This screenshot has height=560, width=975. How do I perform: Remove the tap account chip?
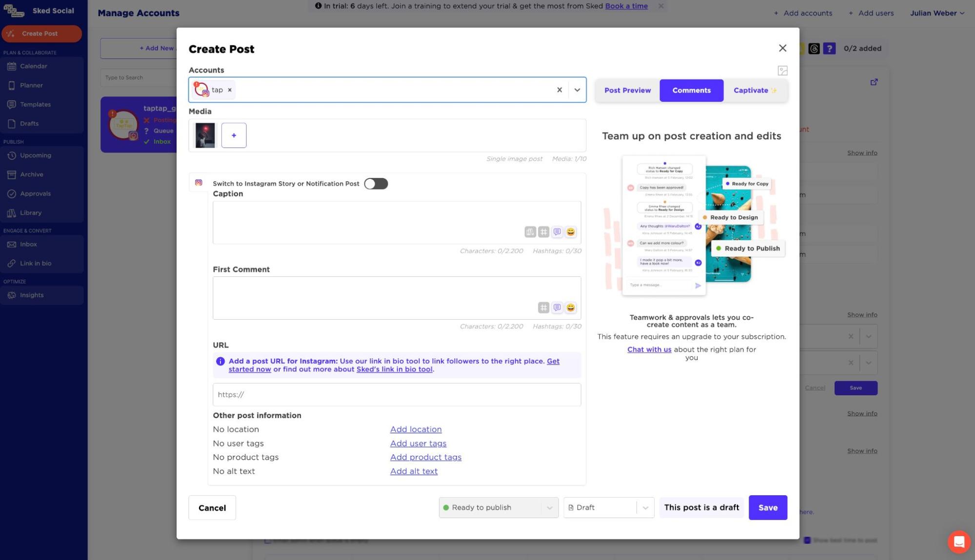(230, 90)
